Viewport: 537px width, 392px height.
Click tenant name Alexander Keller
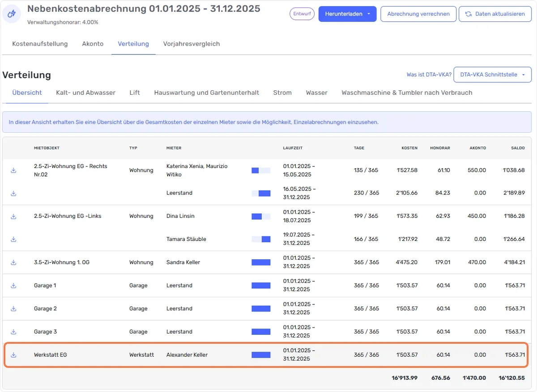187,355
